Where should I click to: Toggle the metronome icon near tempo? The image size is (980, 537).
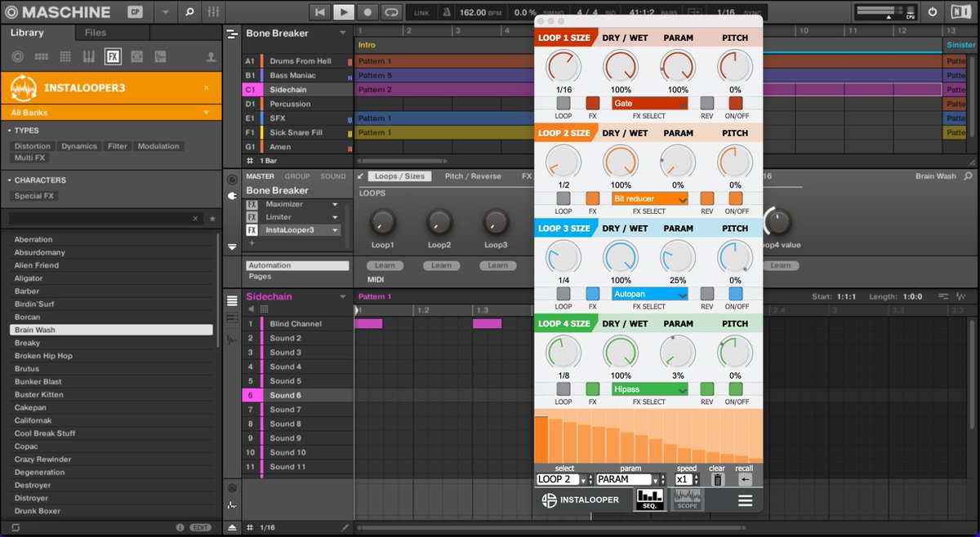pyautogui.click(x=447, y=12)
